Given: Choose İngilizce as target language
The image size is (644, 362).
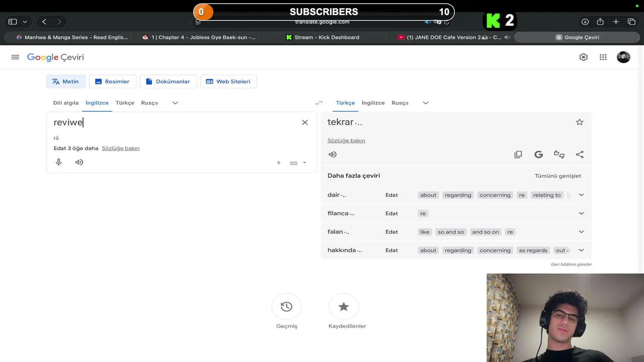Looking at the screenshot, I should (x=373, y=103).
